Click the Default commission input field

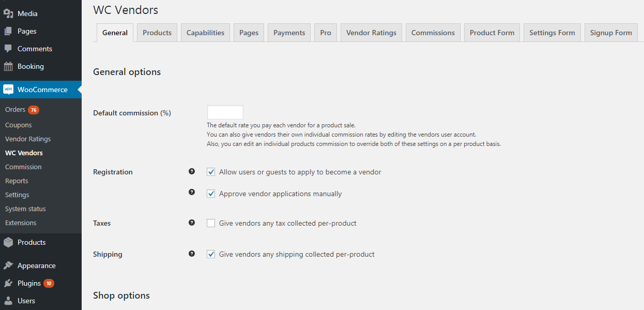(225, 112)
